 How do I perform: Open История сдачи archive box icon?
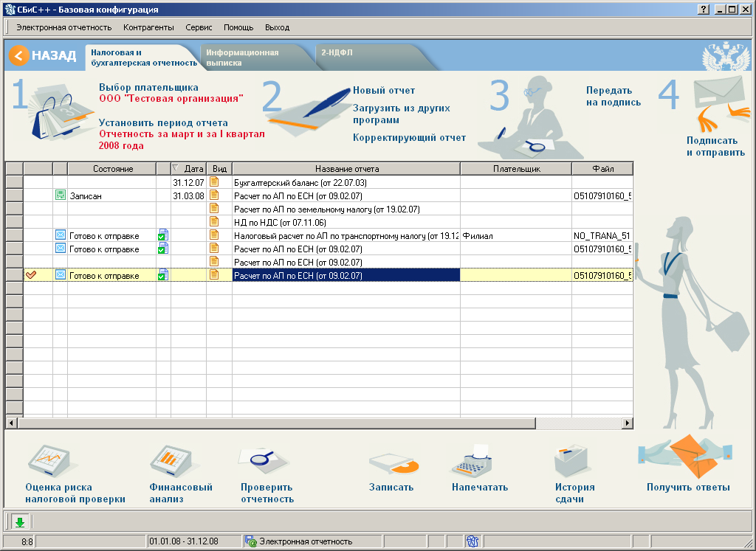[571, 461]
